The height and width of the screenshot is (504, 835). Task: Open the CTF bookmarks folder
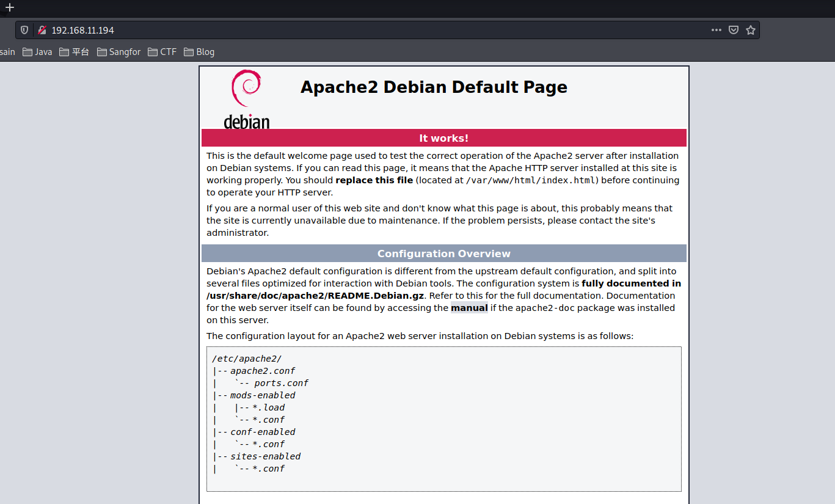162,52
